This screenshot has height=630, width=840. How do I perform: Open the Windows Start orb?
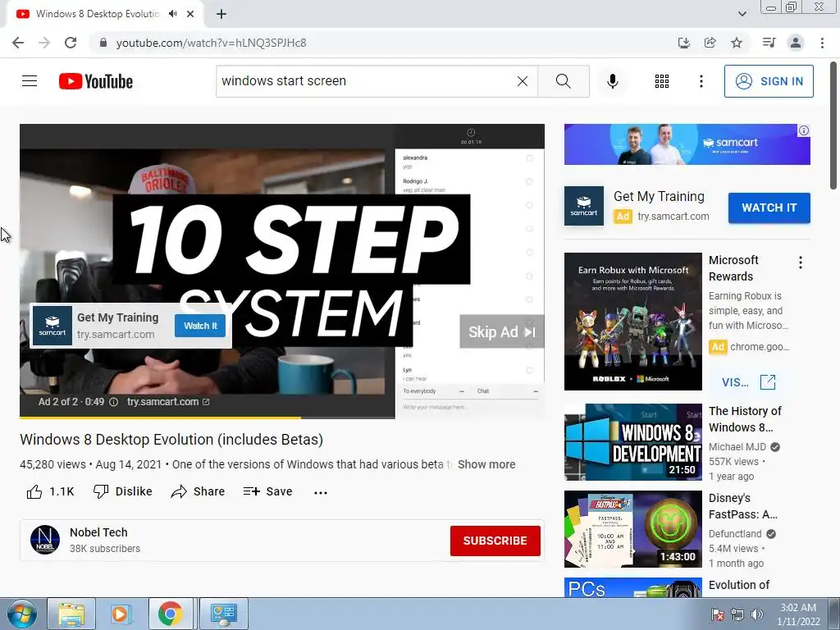point(21,614)
